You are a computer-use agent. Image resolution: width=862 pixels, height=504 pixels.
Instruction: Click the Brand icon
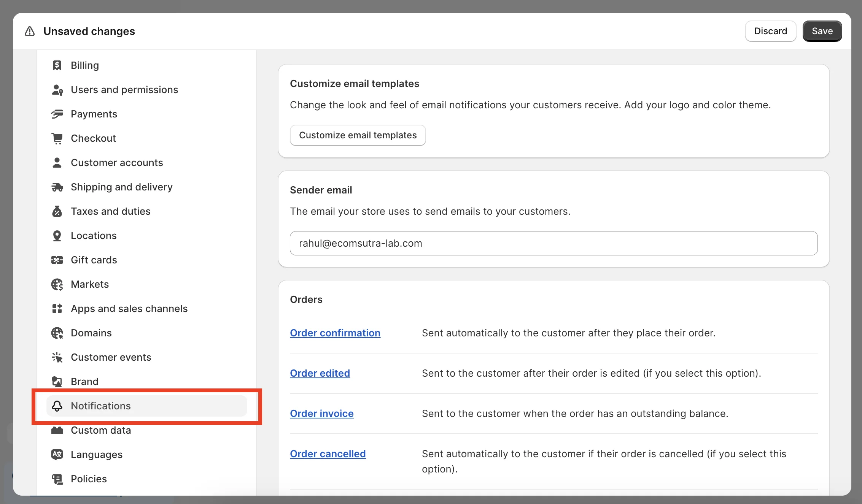pos(57,382)
